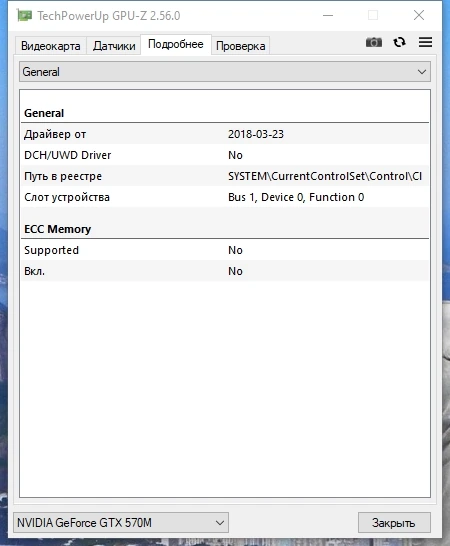Click the General section header in list
This screenshot has width=450, height=546.
[44, 113]
